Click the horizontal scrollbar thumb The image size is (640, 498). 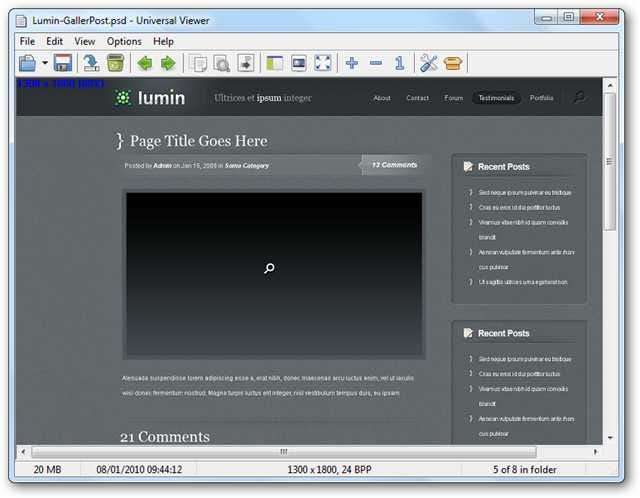tap(283, 452)
